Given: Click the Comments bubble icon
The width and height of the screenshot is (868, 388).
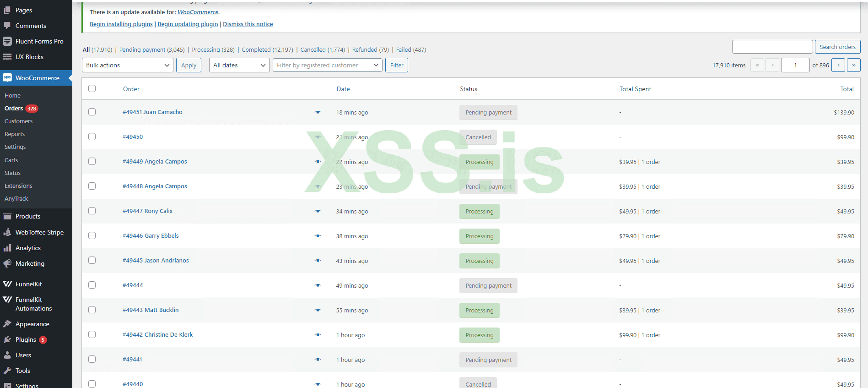Looking at the screenshot, I should 7,26.
